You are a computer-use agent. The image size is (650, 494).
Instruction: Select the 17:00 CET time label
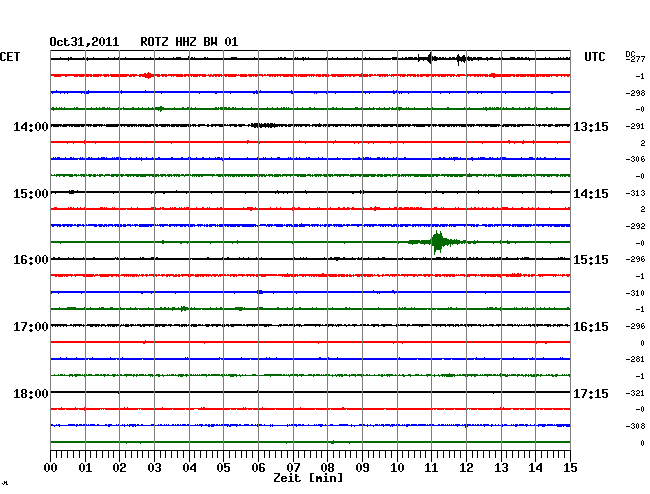coord(31,327)
